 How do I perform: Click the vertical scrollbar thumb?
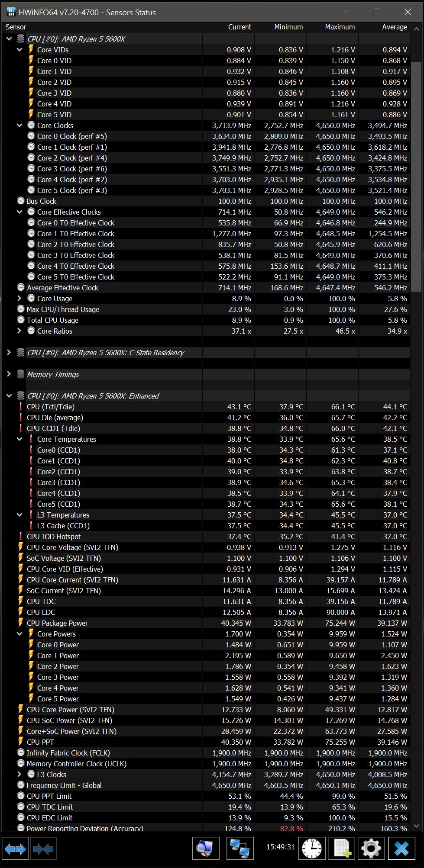416,173
